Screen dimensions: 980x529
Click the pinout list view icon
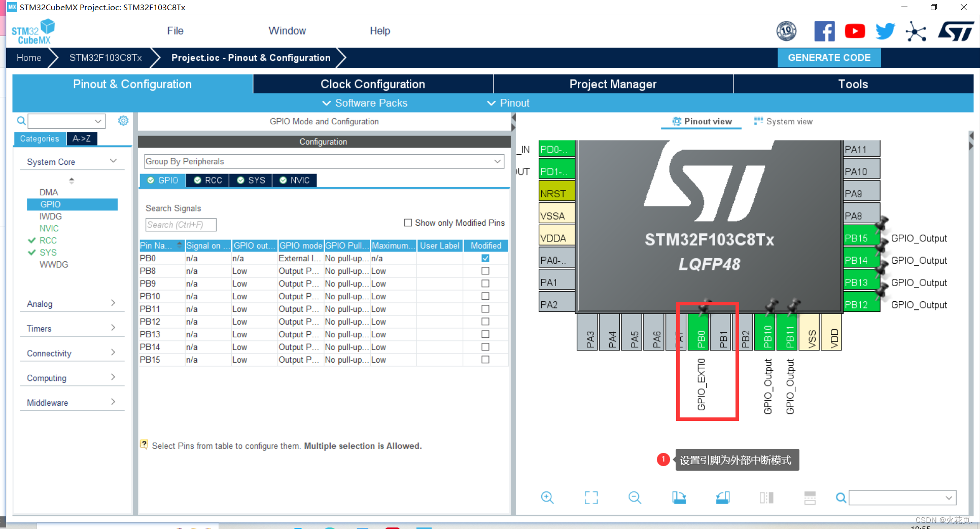pos(810,498)
